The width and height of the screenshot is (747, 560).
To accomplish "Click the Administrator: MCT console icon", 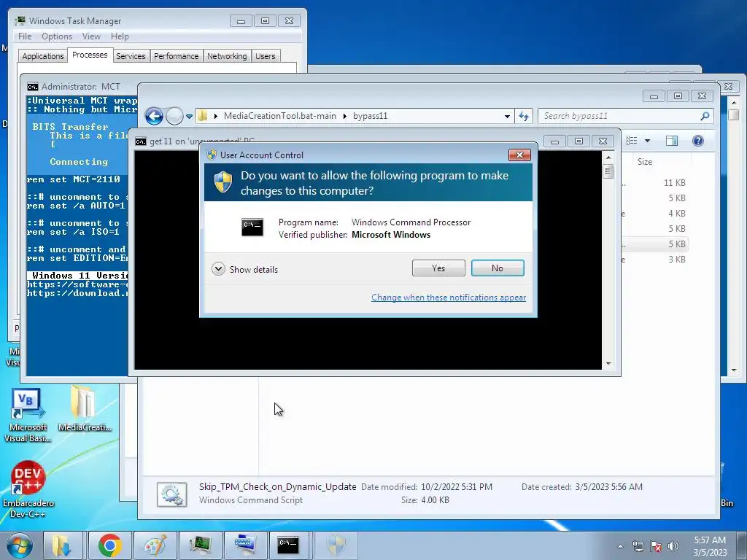I will [32, 87].
